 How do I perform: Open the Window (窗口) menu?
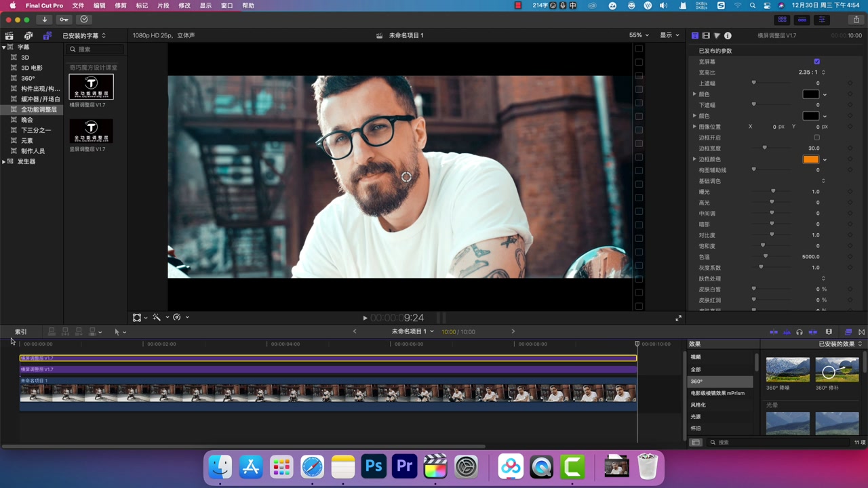coord(226,5)
